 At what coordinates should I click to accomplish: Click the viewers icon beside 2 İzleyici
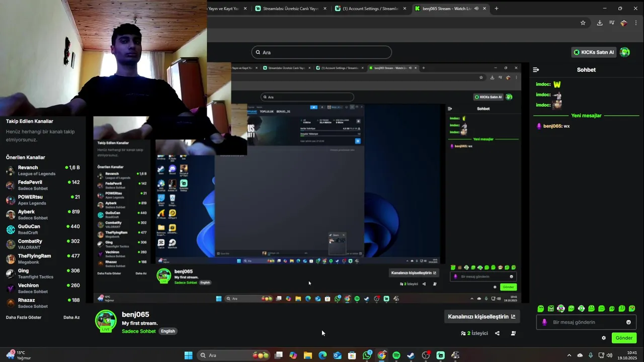(463, 333)
